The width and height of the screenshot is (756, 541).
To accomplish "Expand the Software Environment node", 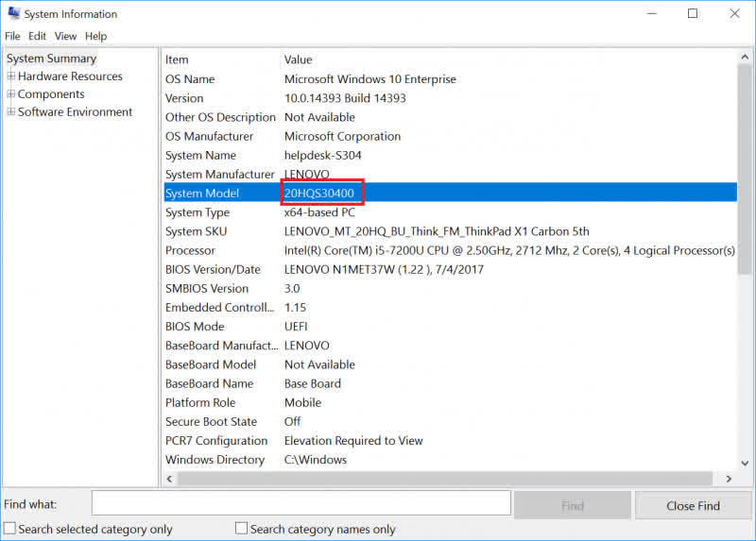I will pos(11,111).
